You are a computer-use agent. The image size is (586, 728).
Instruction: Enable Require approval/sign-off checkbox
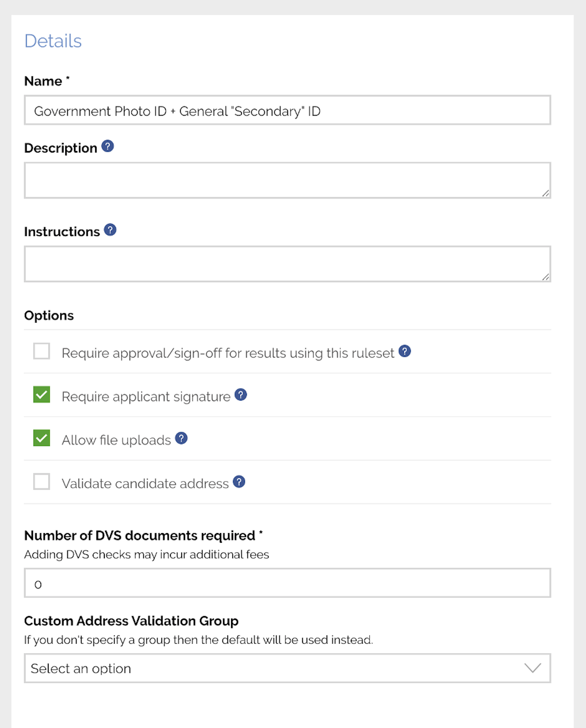42,351
